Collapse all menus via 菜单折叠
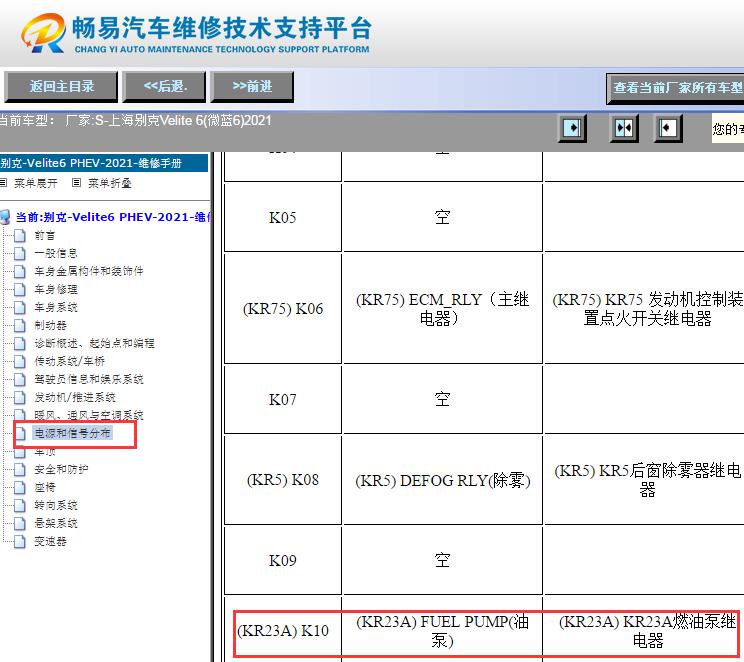Screen dimensions: 744x662 110,183
